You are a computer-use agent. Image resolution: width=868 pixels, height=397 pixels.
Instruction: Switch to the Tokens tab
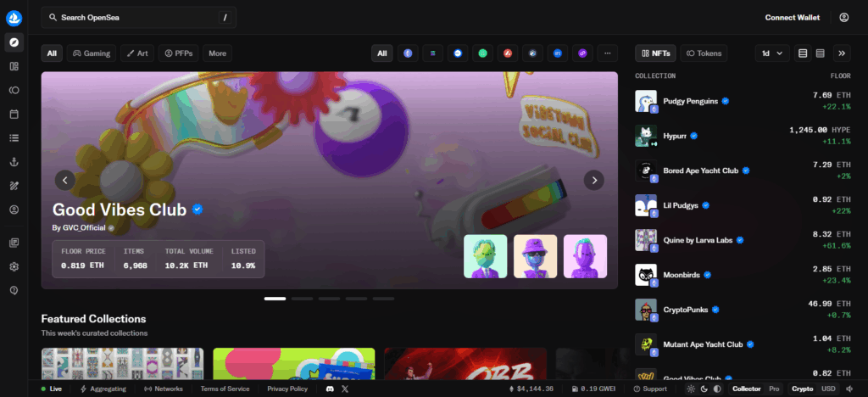(704, 53)
